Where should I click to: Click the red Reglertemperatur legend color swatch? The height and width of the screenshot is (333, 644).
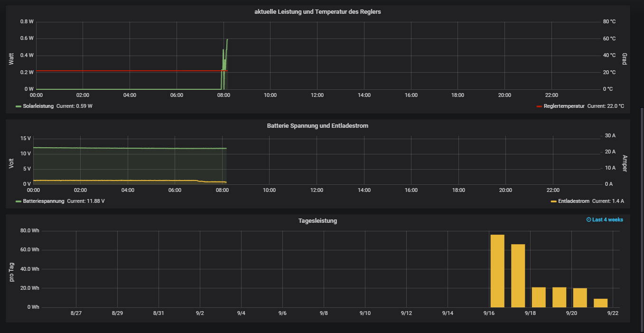pyautogui.click(x=539, y=106)
